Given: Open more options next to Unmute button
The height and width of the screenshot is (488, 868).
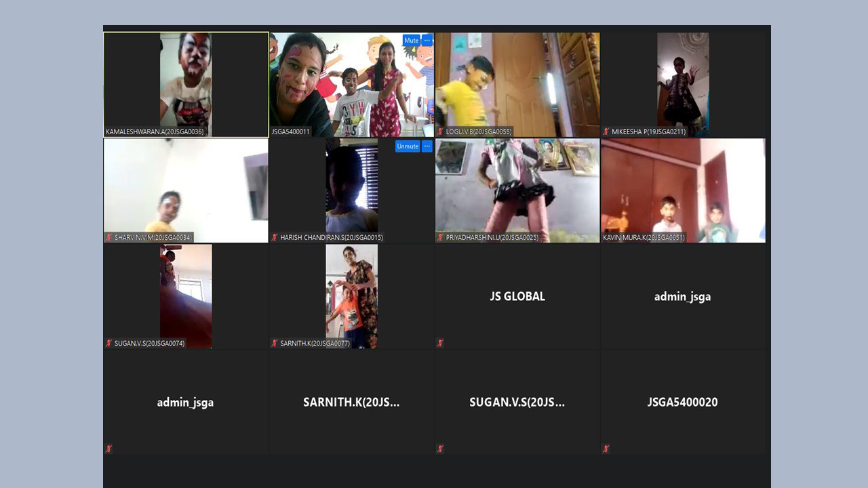Looking at the screenshot, I should tap(427, 146).
